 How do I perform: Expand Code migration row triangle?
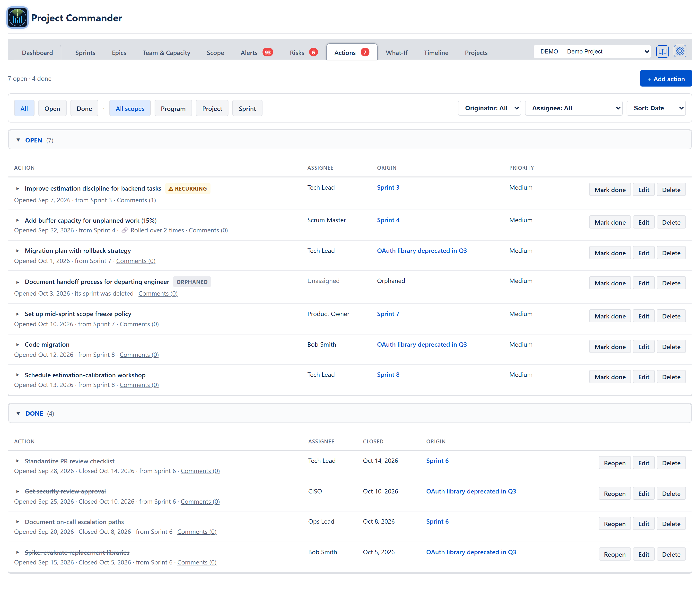(x=17, y=345)
